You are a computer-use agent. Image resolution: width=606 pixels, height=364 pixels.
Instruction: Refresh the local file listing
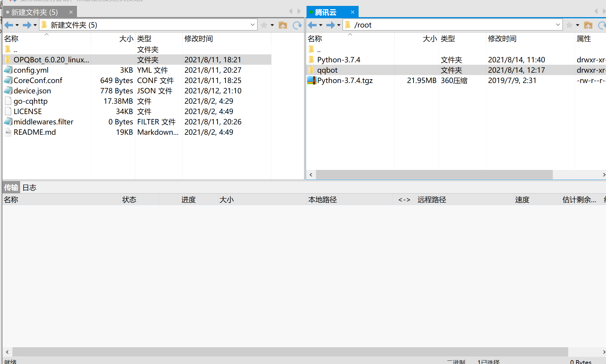(x=297, y=25)
